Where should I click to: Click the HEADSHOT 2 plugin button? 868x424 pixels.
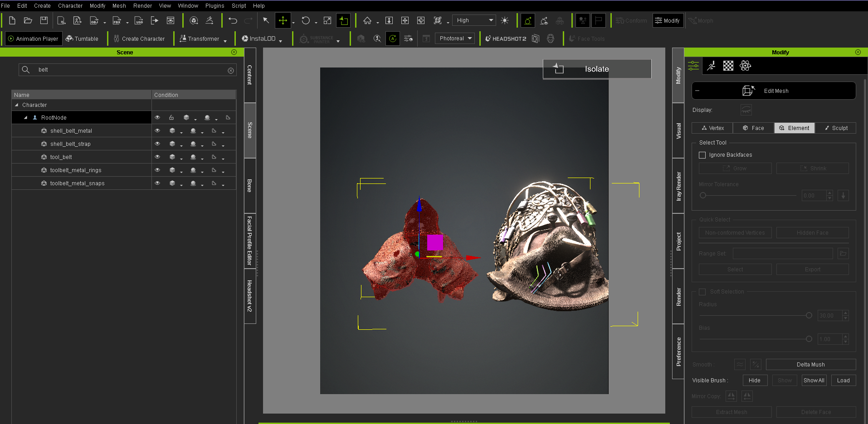[506, 39]
